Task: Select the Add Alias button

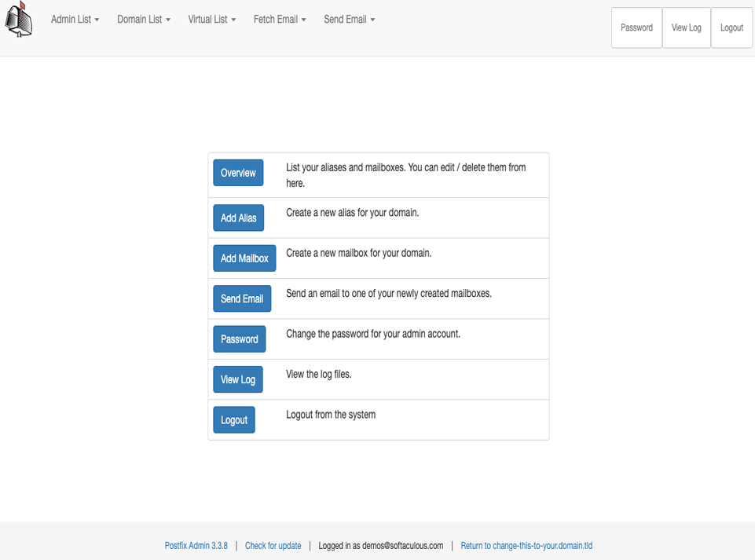Action: [x=238, y=218]
